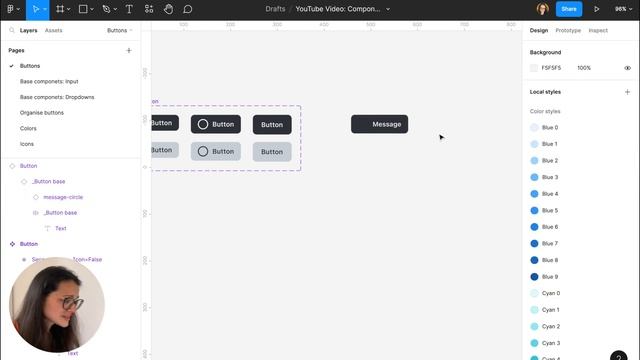This screenshot has height=360, width=640.
Task: Select the Text layer
Action: (61, 229)
